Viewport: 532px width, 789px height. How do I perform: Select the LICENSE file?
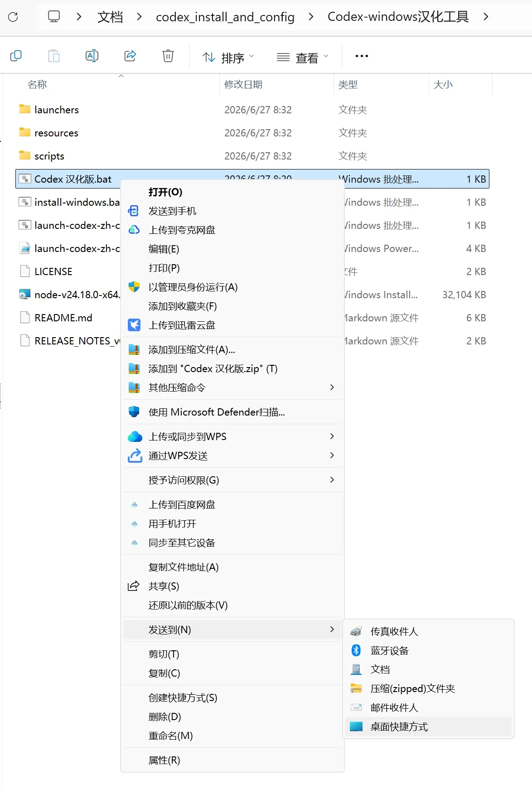[x=53, y=271]
